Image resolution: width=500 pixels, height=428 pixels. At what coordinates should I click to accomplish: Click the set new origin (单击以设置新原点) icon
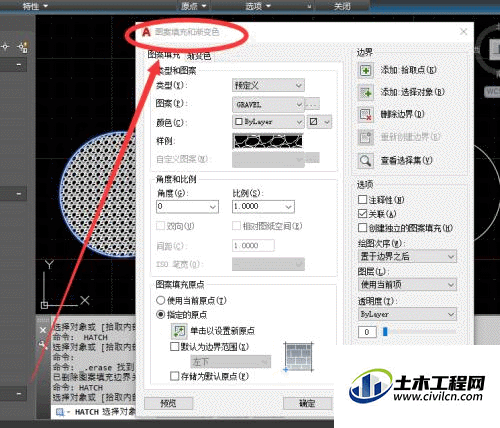coord(179,331)
